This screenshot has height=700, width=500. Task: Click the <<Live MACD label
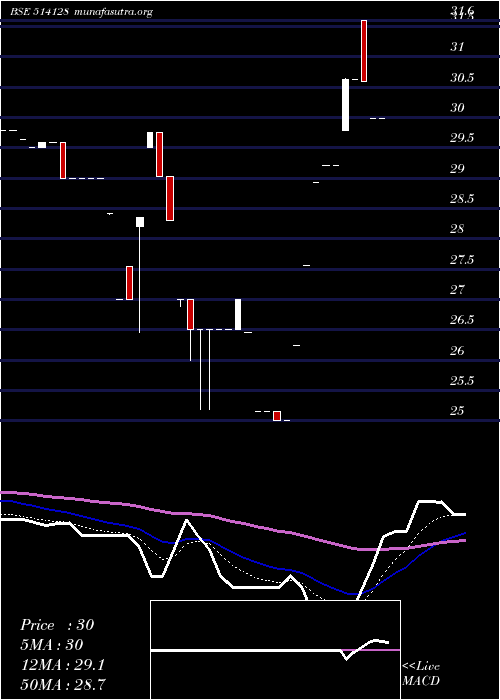point(421,674)
